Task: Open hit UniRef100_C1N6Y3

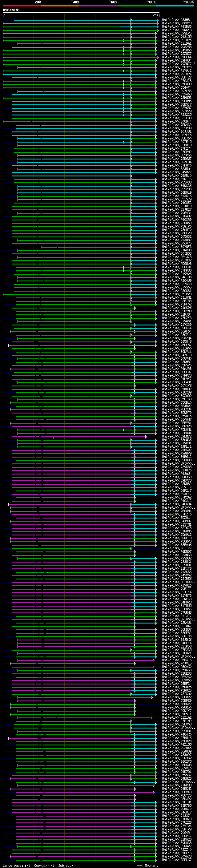Action: point(177,30)
